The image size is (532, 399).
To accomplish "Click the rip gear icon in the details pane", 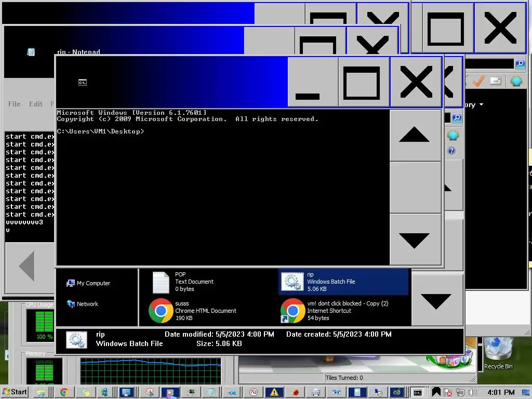I will pos(77,340).
